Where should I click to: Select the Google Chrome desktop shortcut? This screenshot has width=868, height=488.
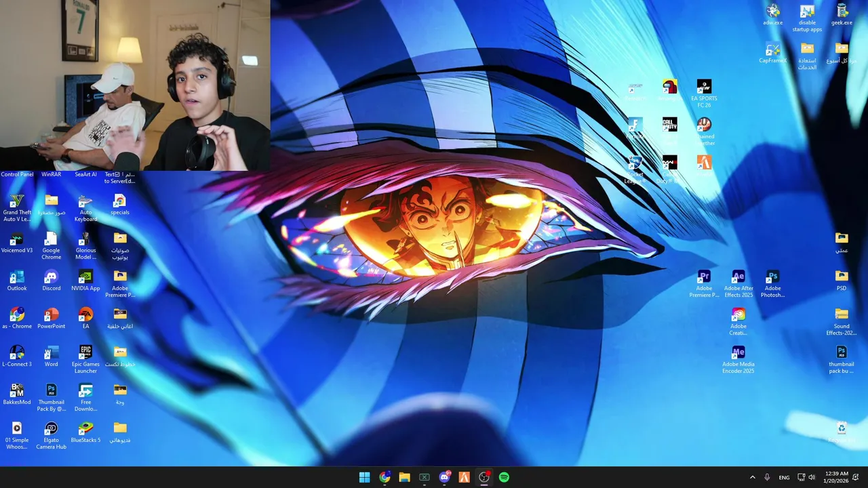coord(51,246)
